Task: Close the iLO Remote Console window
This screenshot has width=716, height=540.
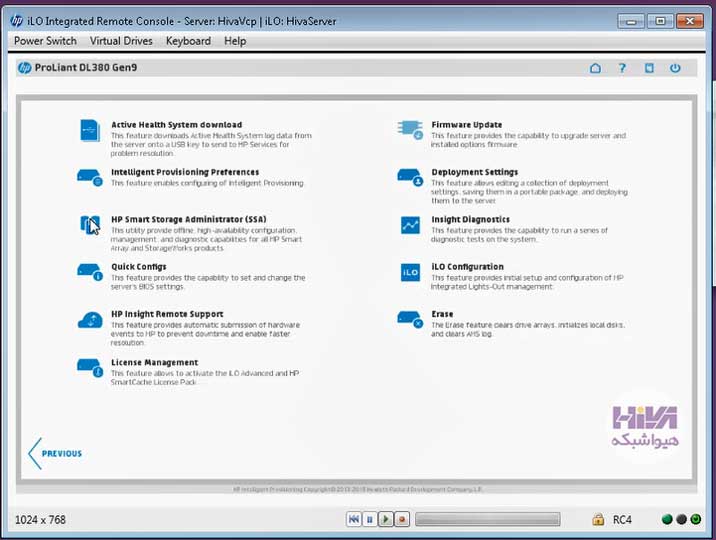Action: 690,21
